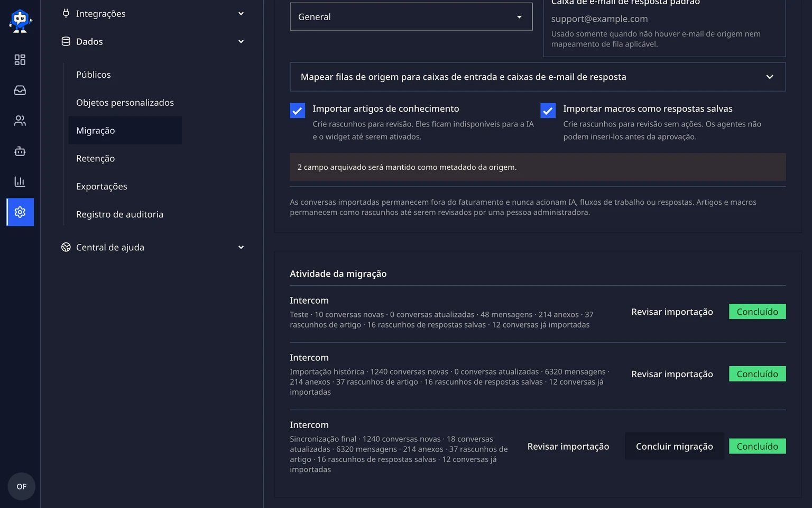This screenshot has width=812, height=508.
Task: Click the plug icon beside Integrações
Action: click(x=66, y=13)
